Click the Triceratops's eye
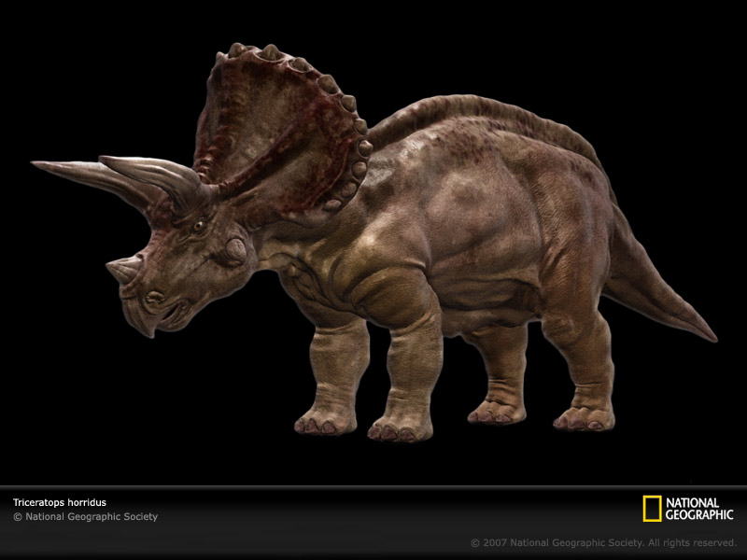747x560 pixels. [198, 226]
